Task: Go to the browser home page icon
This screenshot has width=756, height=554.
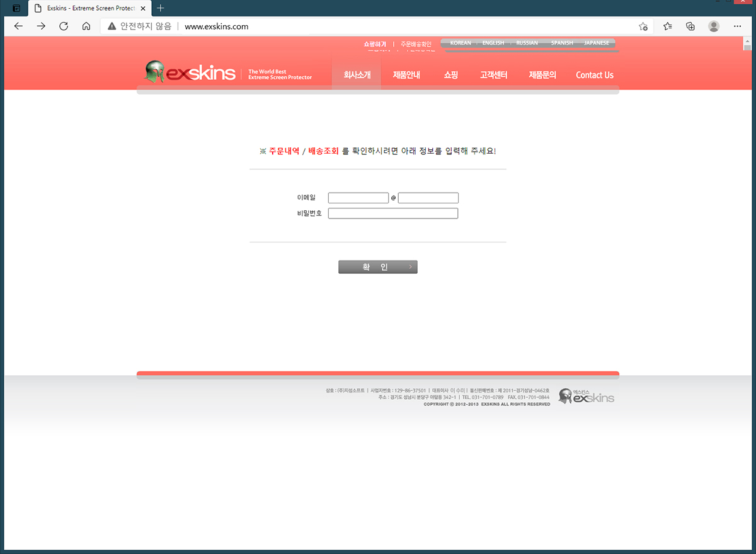Action: click(86, 26)
